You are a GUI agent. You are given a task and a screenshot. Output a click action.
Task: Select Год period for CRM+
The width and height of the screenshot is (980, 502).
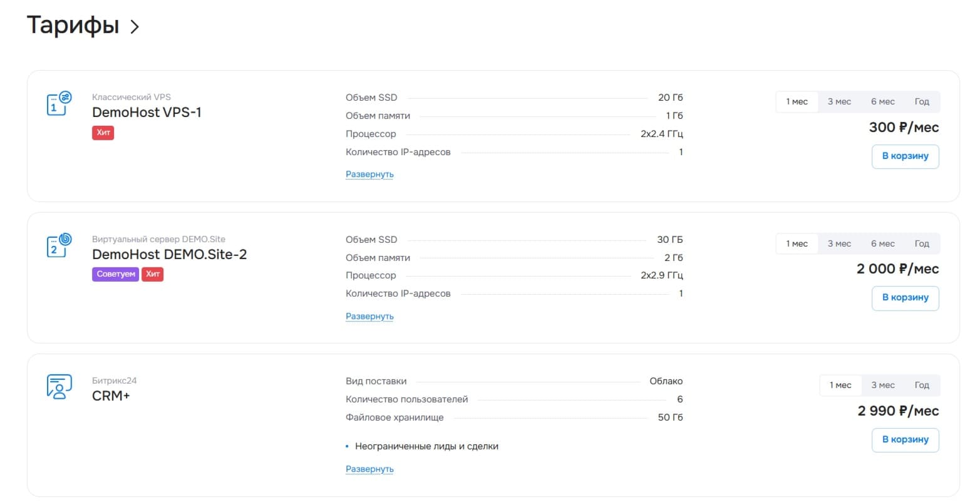(x=921, y=385)
